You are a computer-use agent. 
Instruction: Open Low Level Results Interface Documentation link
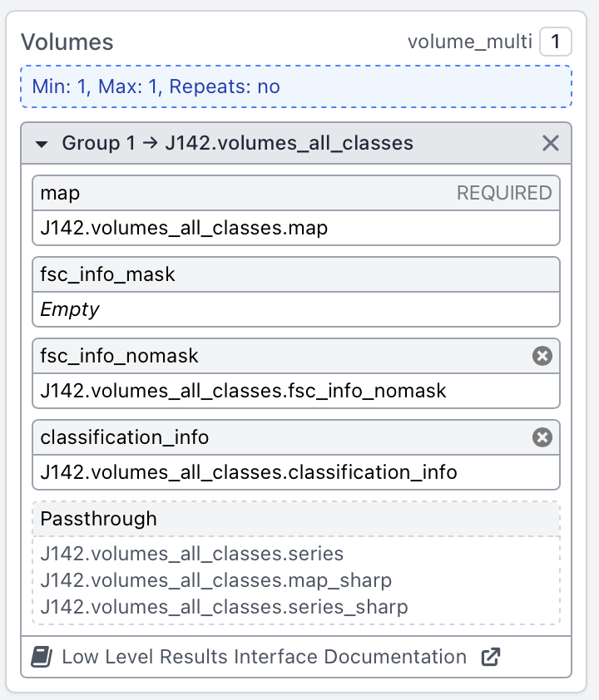264,658
